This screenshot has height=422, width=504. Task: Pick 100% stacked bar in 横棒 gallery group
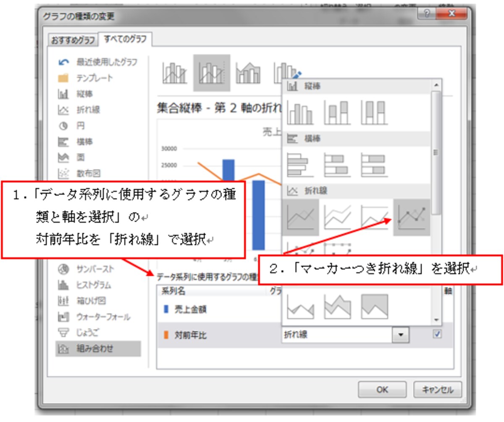(374, 164)
